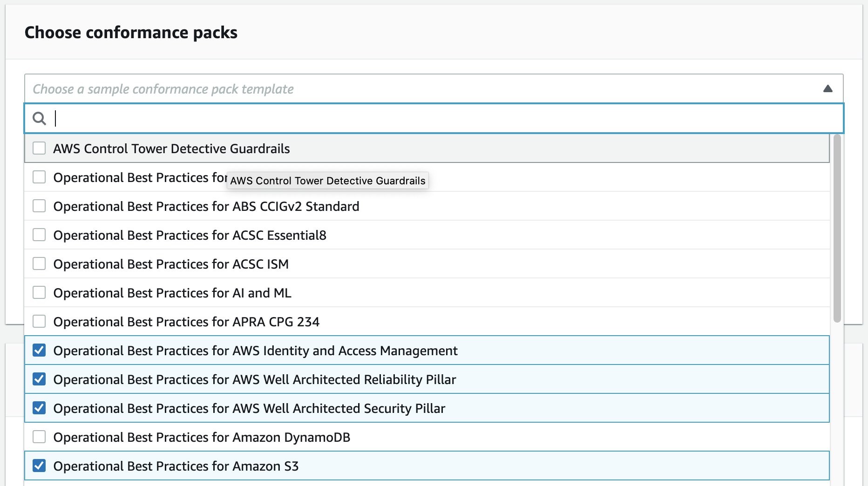Image resolution: width=868 pixels, height=486 pixels.
Task: Select the ACSC ISM checkbox
Action: coord(39,264)
